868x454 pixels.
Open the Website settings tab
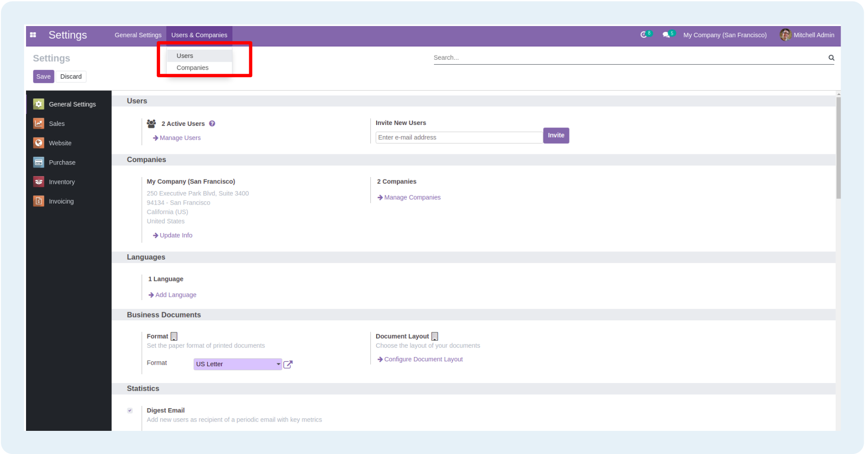[x=68, y=143]
